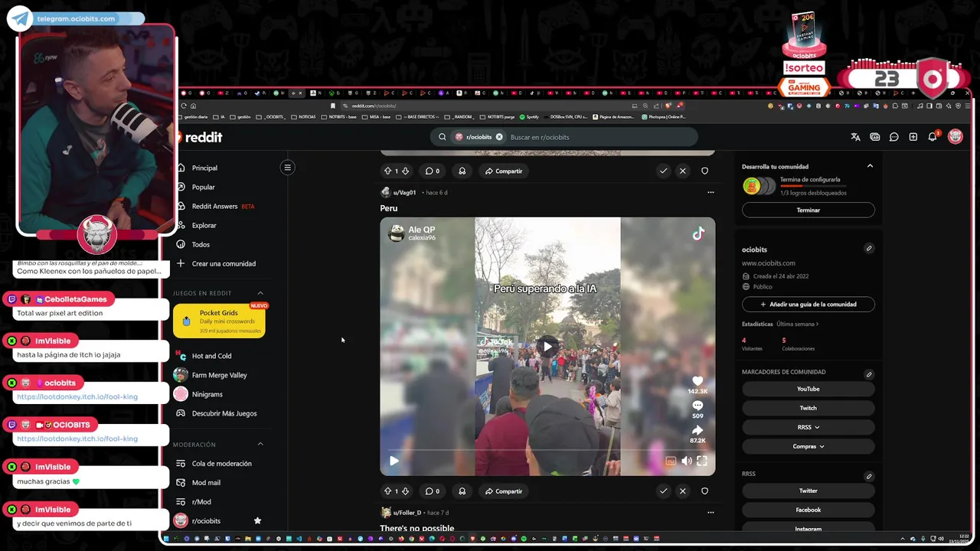Open the notifications bell

coord(933,137)
